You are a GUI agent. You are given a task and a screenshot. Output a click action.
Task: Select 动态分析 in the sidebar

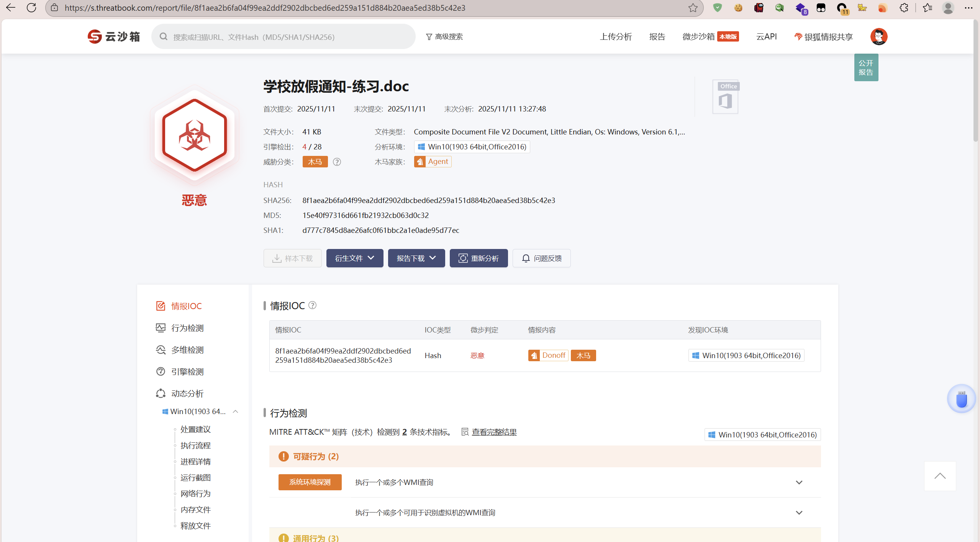(x=180, y=393)
